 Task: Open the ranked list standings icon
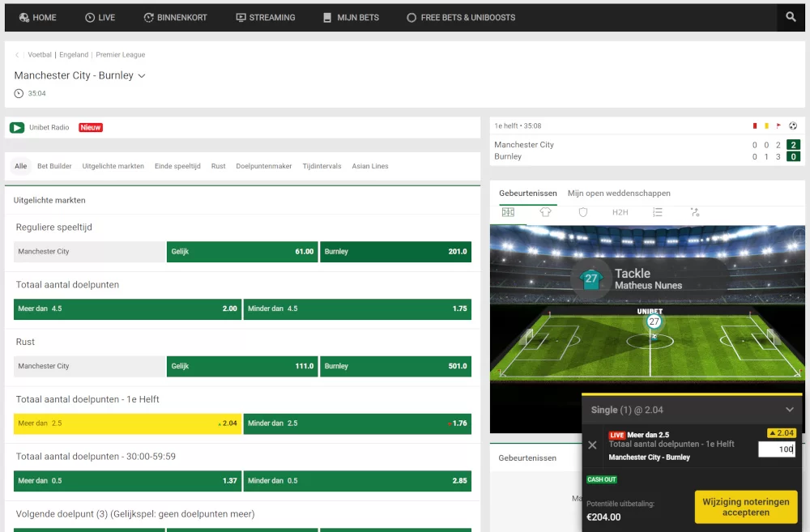coord(658,212)
